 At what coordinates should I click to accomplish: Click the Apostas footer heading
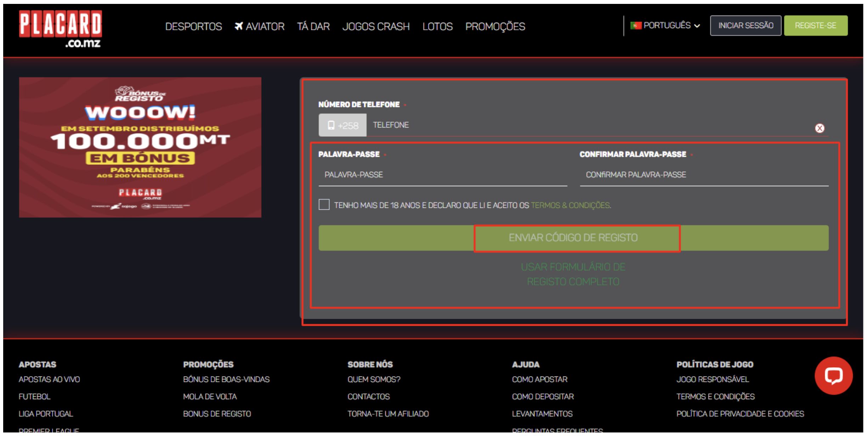click(x=38, y=364)
